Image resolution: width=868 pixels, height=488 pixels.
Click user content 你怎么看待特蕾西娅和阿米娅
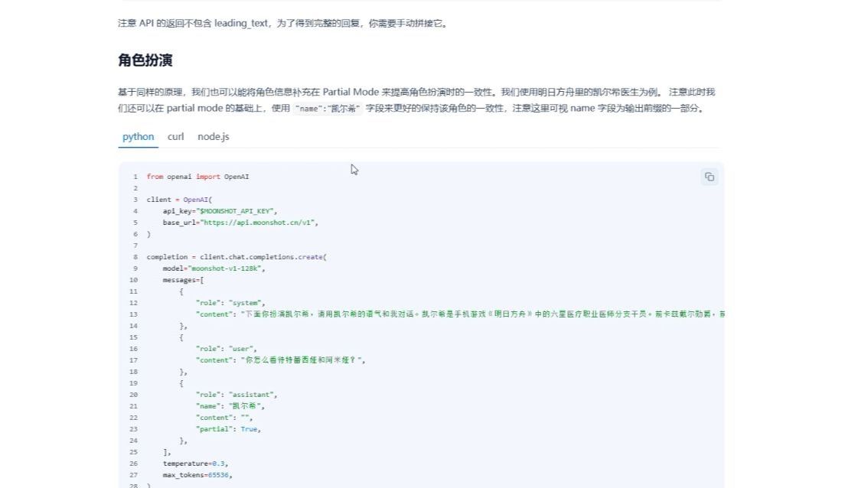[281, 360]
